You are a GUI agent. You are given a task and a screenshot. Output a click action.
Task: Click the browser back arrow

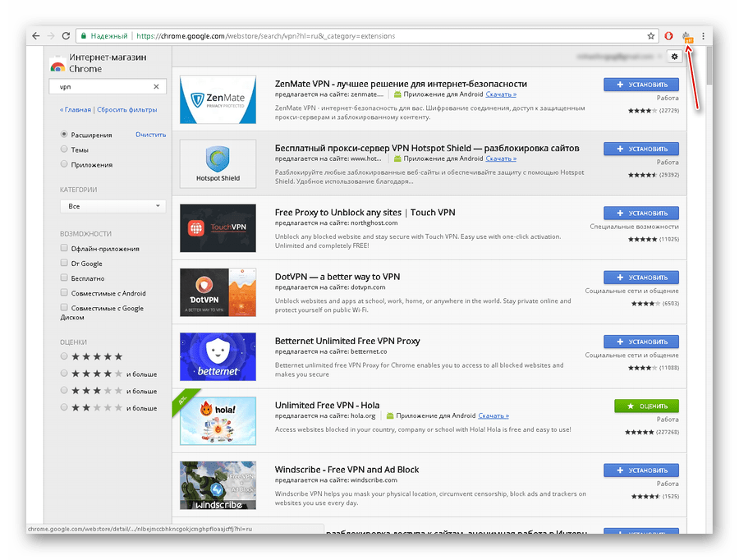[34, 36]
